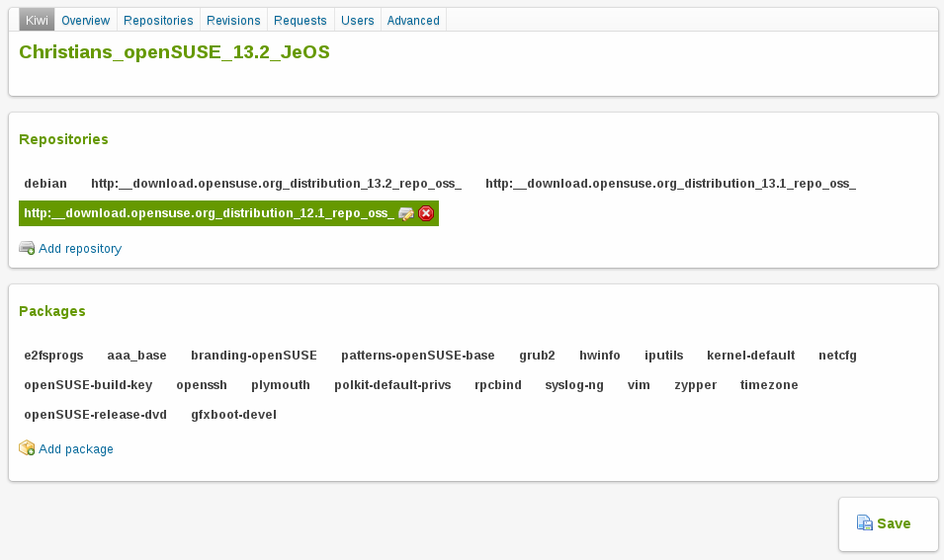Go to the Advanced tab
This screenshot has width=944, height=560.
(x=413, y=21)
